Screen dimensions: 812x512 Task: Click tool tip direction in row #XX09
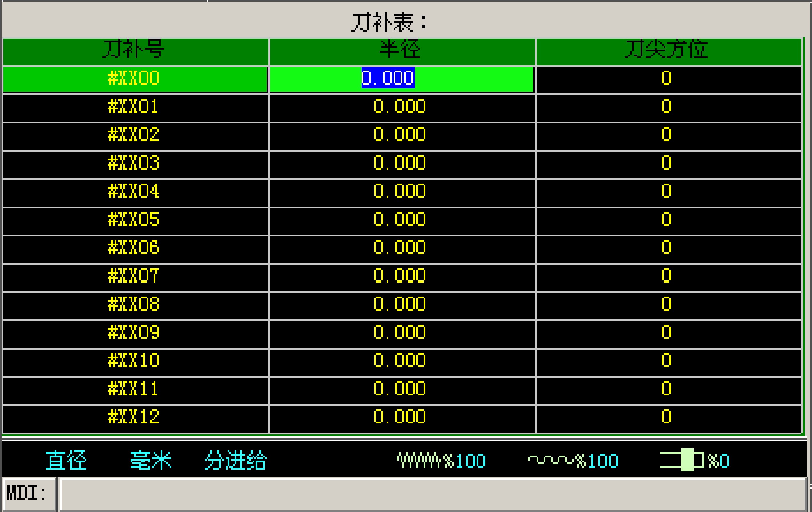point(669,335)
